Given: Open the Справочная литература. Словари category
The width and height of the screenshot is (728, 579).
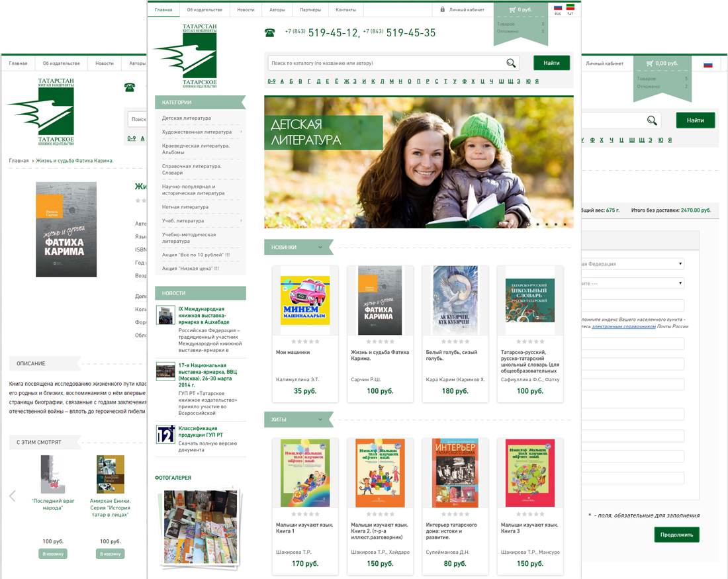Looking at the screenshot, I should pyautogui.click(x=191, y=169).
